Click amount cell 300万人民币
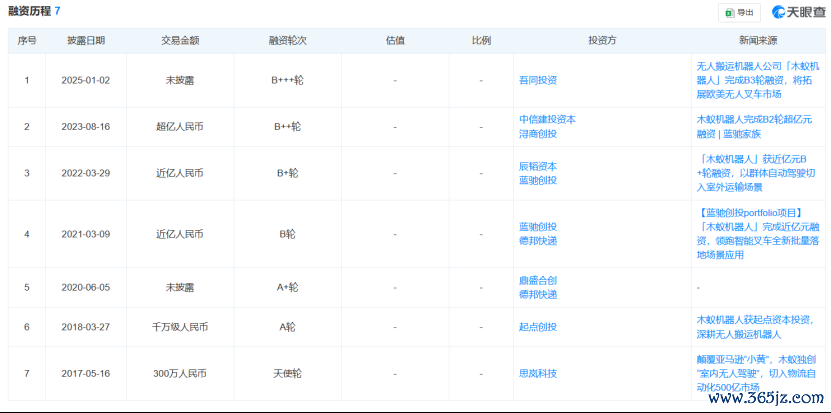Screen dimensions: 831x413 coord(180,374)
